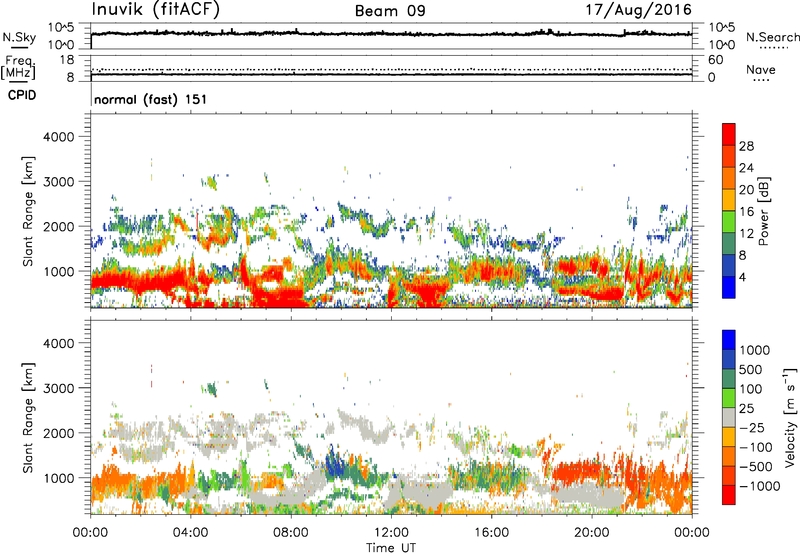The image size is (800, 554).
Task: Click the power panel 'Slant Range [km]' label
Action: click(x=28, y=211)
